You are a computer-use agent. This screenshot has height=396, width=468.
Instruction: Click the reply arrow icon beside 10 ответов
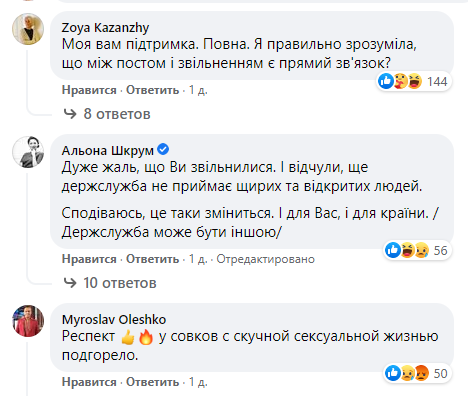tap(70, 283)
